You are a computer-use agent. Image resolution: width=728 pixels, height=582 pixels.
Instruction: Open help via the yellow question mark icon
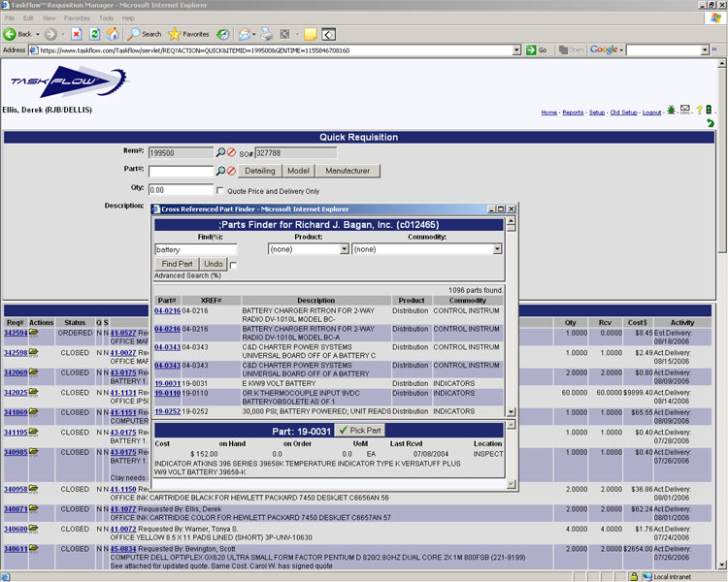coord(699,110)
